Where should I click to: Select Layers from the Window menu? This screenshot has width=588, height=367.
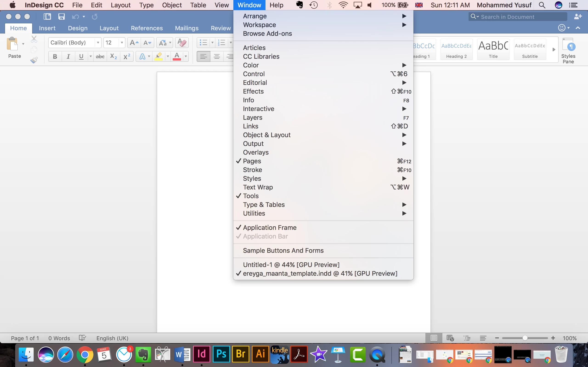click(253, 117)
